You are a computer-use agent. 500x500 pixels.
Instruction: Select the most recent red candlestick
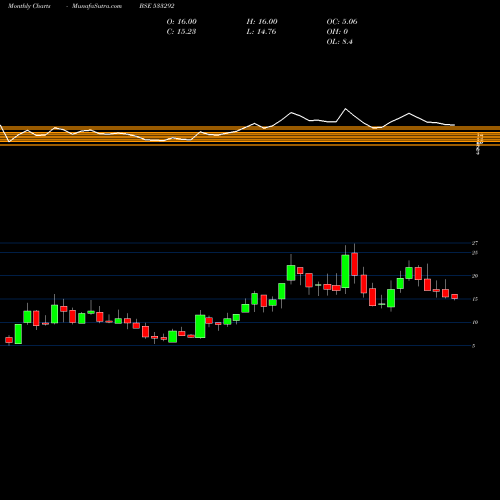455,296
